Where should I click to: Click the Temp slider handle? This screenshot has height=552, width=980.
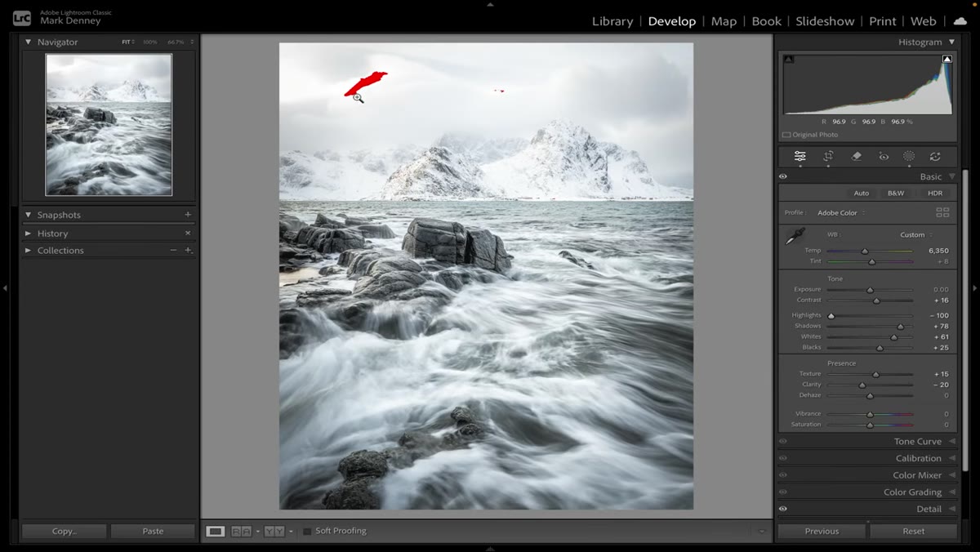pyautogui.click(x=865, y=252)
